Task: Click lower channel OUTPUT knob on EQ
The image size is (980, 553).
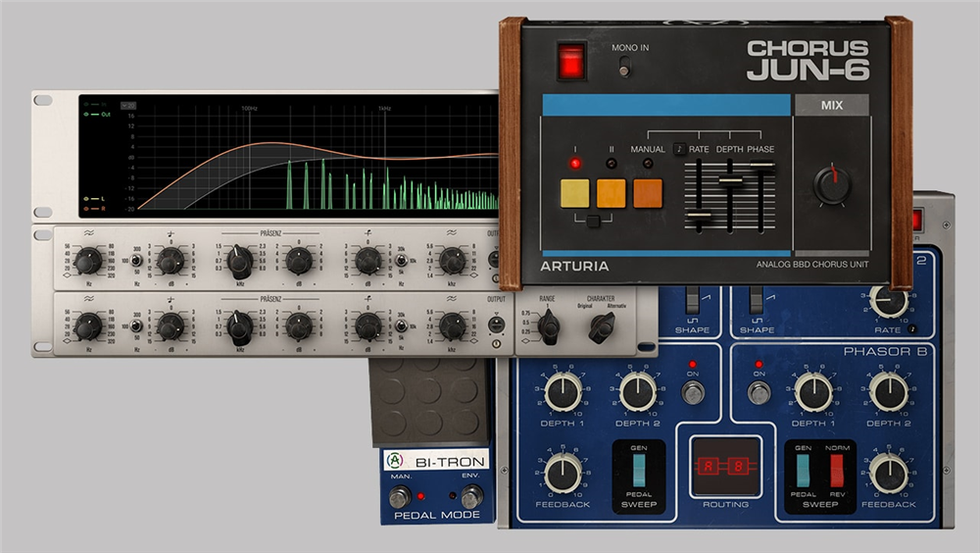Action: pyautogui.click(x=496, y=324)
